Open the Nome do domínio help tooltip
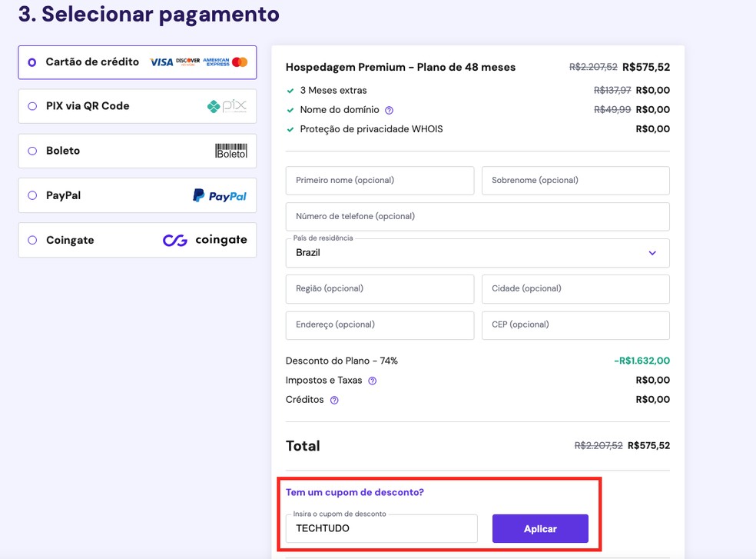 pos(390,109)
